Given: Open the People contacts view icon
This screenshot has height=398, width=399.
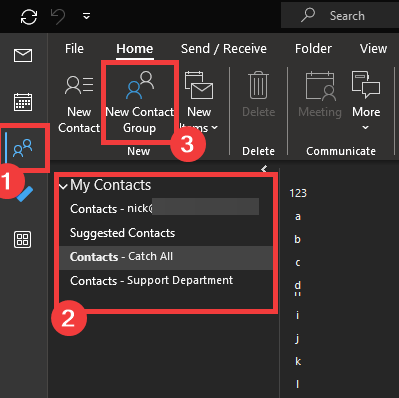Looking at the screenshot, I should [23, 148].
